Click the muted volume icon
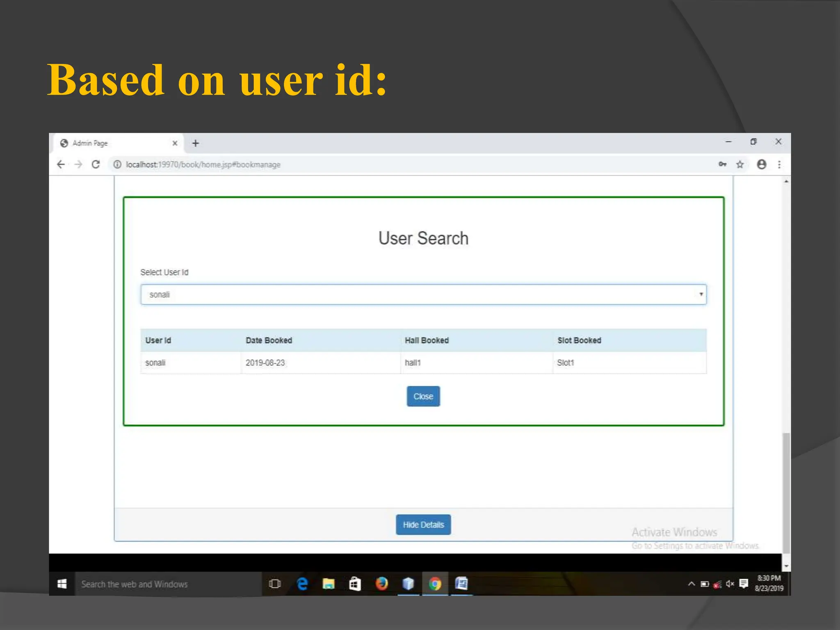Viewport: 840px width, 630px height. pos(730,584)
